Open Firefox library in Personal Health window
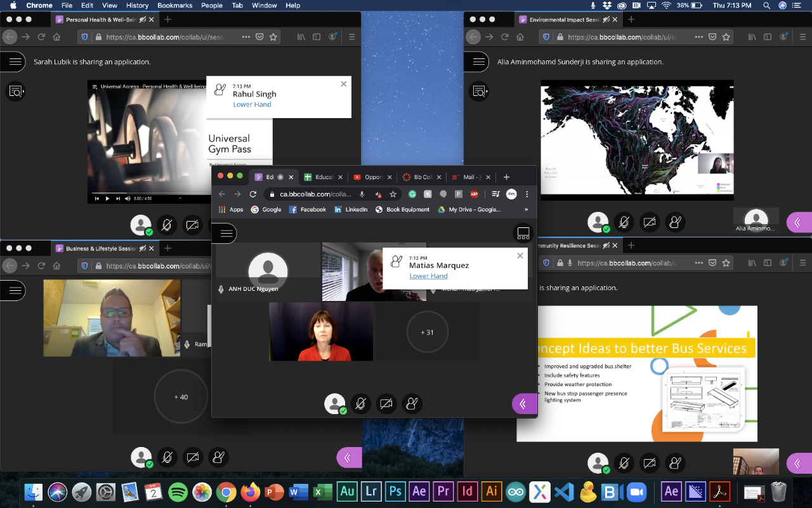Viewport: 812px width, 508px height. [x=301, y=37]
